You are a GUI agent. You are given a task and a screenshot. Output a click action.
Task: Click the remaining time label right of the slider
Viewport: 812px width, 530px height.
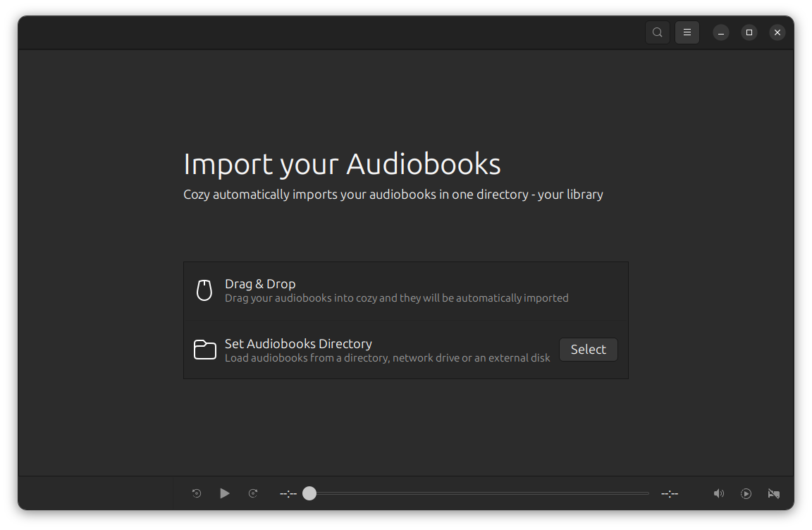(670, 494)
